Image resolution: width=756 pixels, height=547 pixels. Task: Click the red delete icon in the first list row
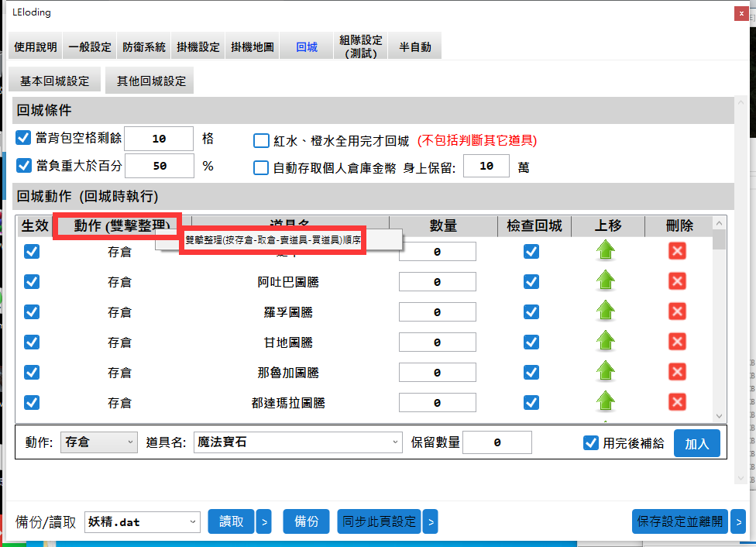pyautogui.click(x=677, y=251)
